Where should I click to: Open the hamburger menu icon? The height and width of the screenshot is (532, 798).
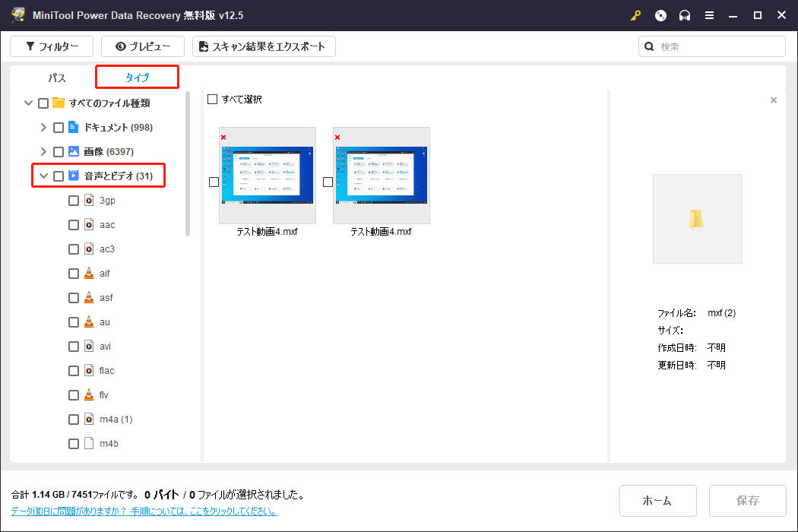(709, 15)
